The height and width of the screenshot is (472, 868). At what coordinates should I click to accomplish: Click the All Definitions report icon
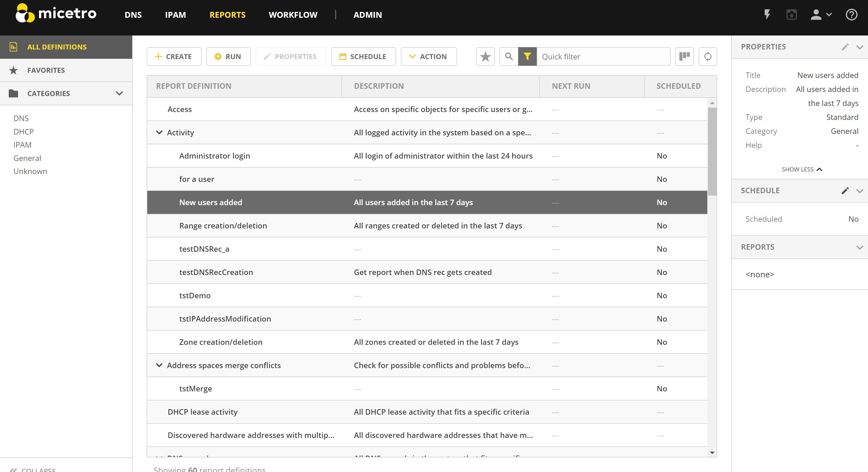pyautogui.click(x=13, y=47)
